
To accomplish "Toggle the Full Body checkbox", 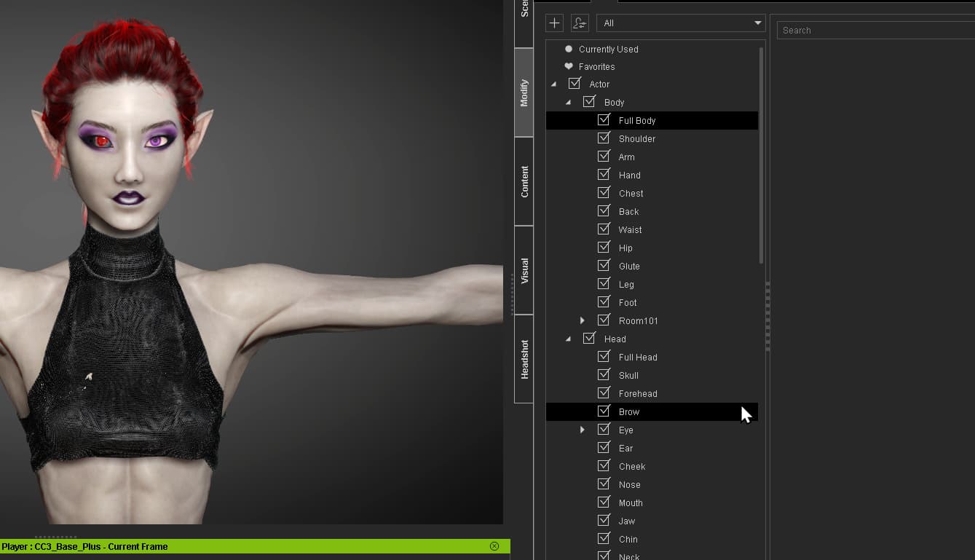I will (x=604, y=120).
